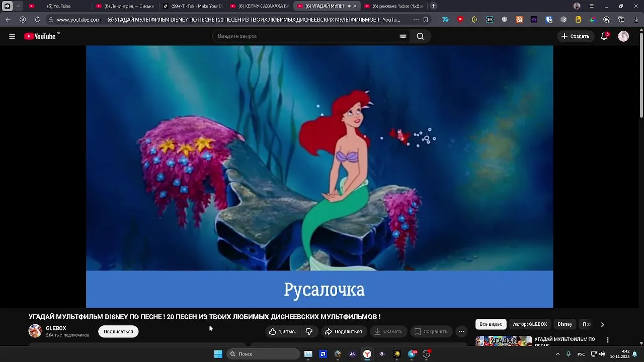Click the Русалочка video player frame

[x=319, y=176]
